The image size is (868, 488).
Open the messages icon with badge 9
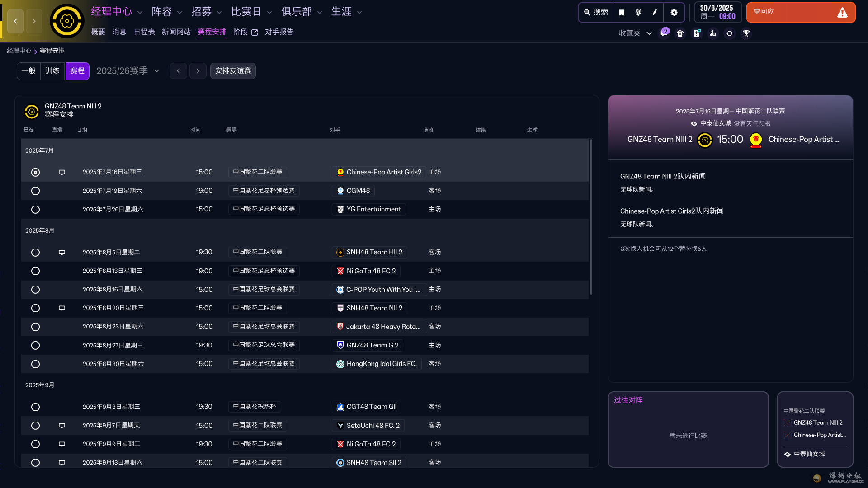pyautogui.click(x=664, y=33)
